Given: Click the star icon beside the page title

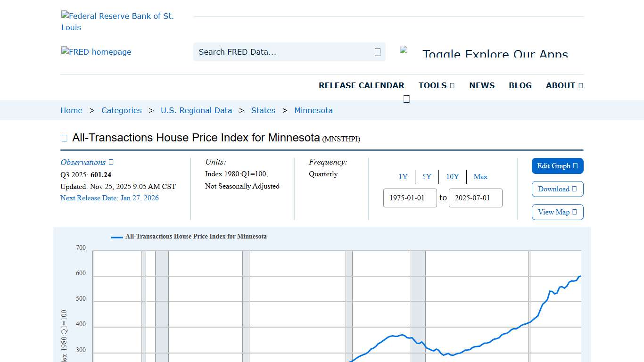Looking at the screenshot, I should click(x=64, y=137).
